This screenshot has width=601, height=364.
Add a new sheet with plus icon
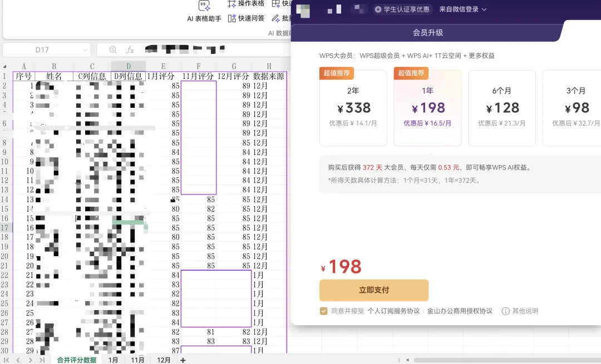pos(183,360)
